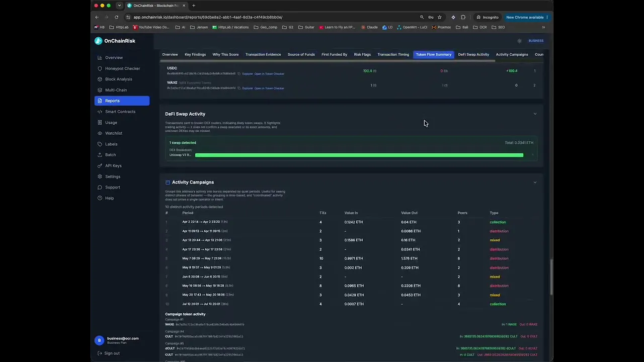Click the Sign out link
This screenshot has height=362, width=644.
coord(112,353)
